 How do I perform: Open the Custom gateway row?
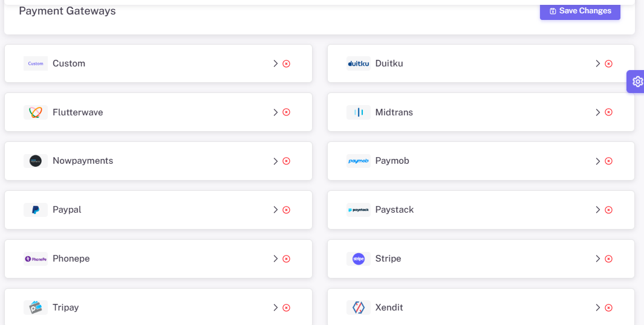[x=158, y=63]
